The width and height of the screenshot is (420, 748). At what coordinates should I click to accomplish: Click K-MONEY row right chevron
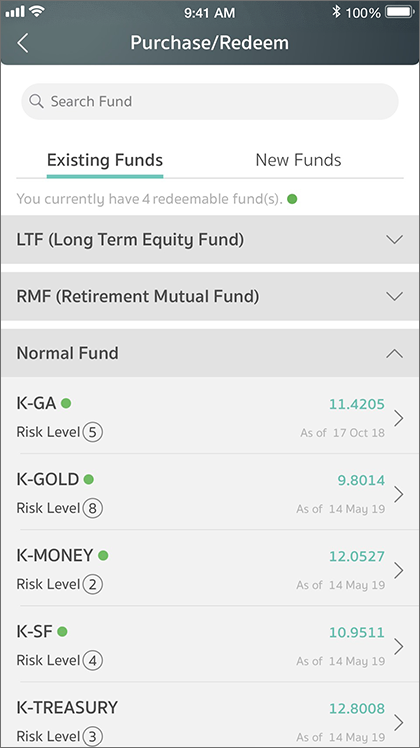[399, 570]
